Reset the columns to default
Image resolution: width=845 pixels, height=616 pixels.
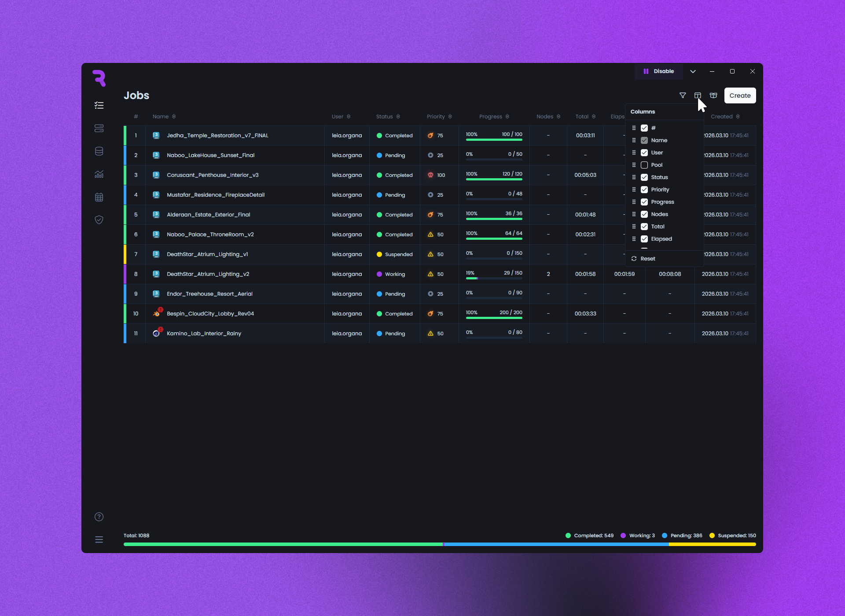click(643, 259)
